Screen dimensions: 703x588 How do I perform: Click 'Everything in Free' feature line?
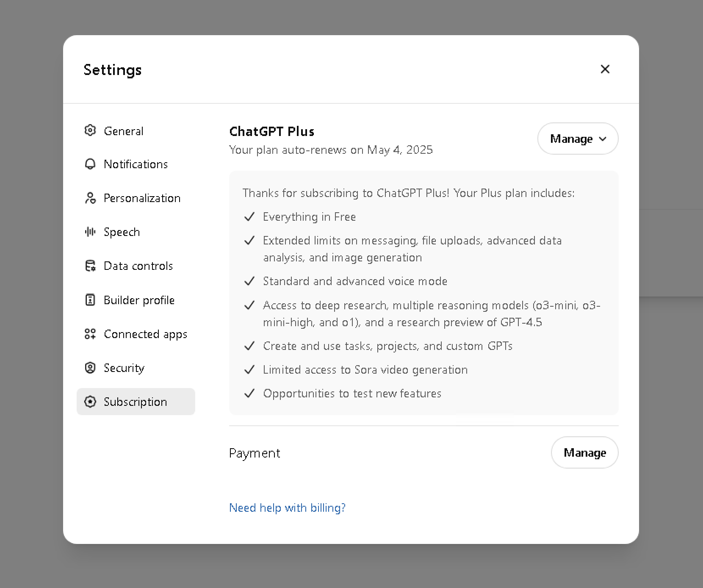point(309,217)
